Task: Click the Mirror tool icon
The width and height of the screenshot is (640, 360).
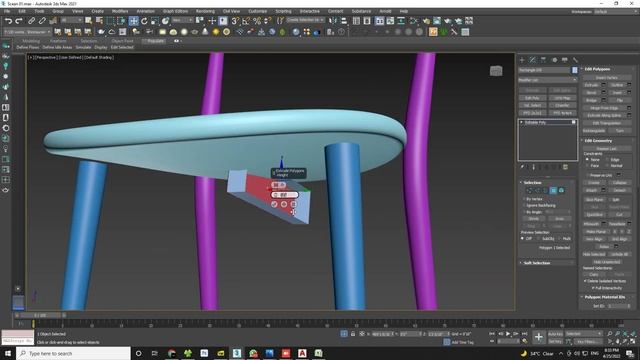Action: (333, 20)
